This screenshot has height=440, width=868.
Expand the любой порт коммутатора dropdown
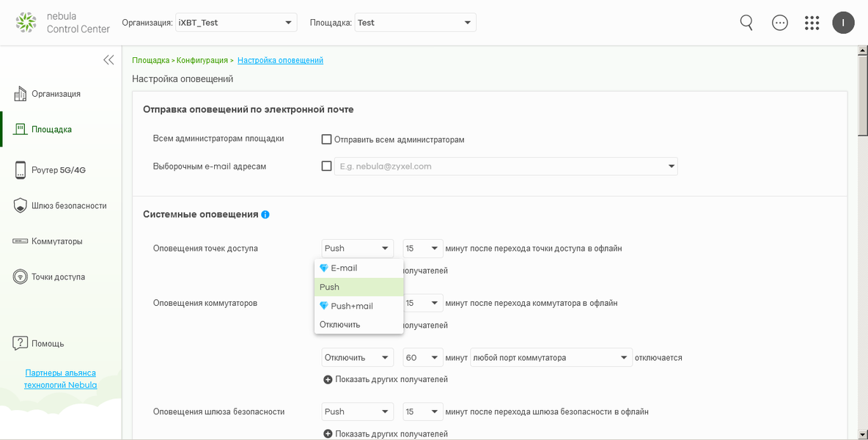click(x=551, y=358)
